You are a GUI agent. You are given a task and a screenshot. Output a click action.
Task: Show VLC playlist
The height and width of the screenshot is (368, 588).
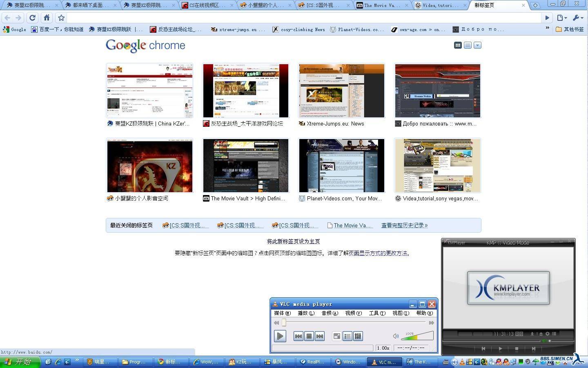click(x=347, y=336)
